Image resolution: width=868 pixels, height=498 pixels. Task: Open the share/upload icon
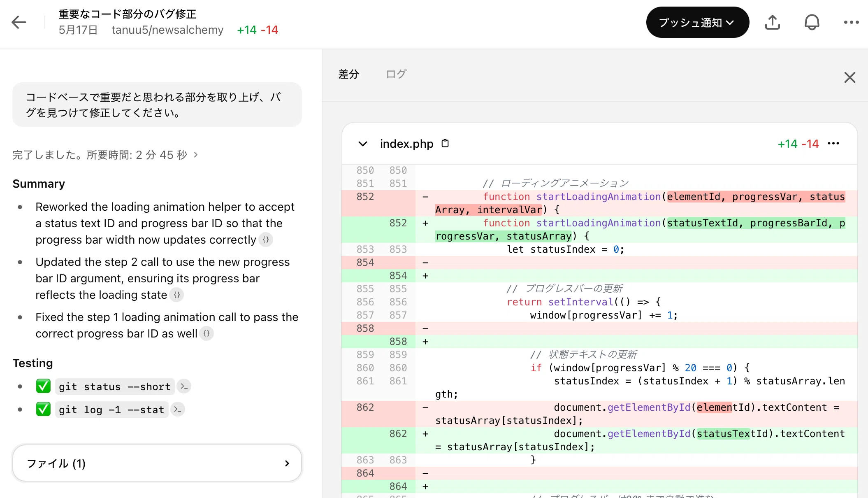point(772,22)
